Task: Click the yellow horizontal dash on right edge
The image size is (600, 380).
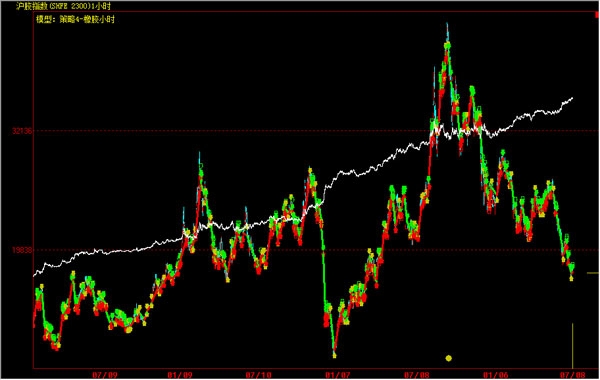Action: click(593, 273)
